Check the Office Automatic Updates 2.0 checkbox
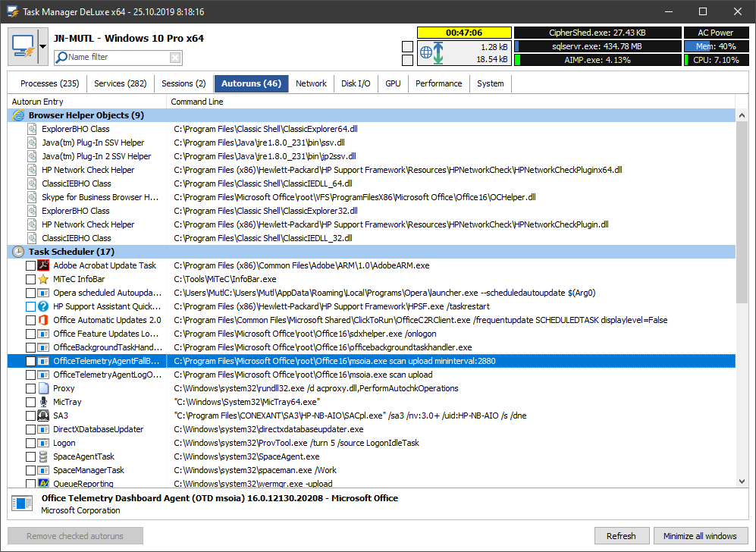 click(x=30, y=320)
